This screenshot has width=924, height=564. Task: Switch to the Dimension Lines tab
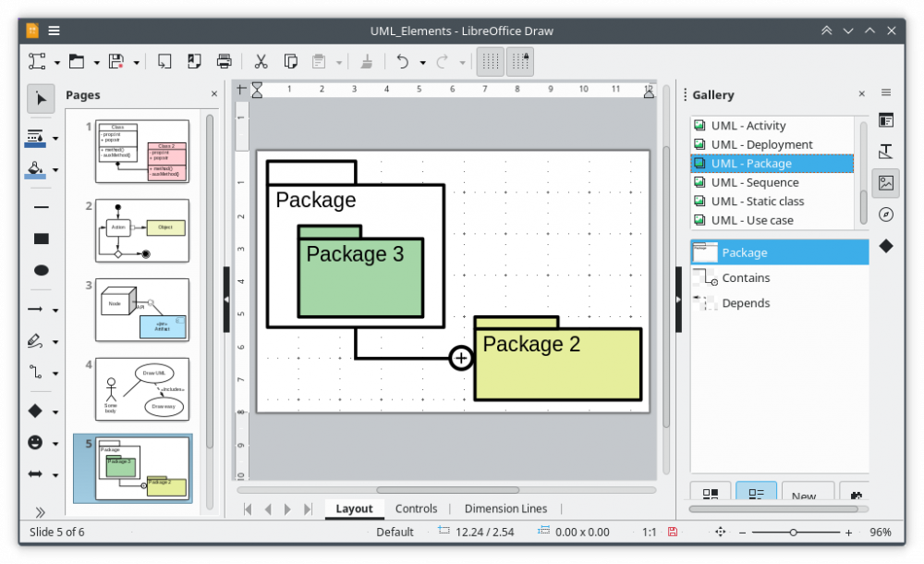click(x=505, y=509)
